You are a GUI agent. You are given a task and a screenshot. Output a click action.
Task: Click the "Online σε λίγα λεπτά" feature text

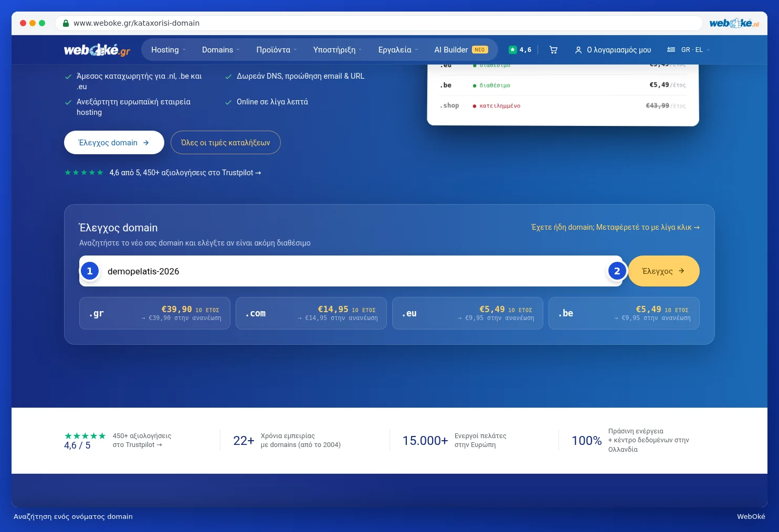(272, 102)
